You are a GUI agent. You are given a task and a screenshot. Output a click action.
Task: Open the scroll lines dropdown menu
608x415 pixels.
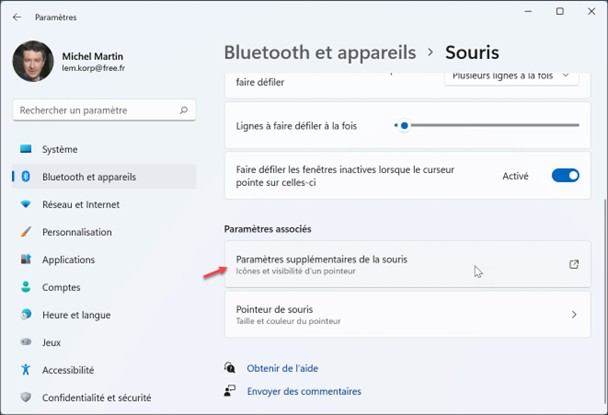511,75
